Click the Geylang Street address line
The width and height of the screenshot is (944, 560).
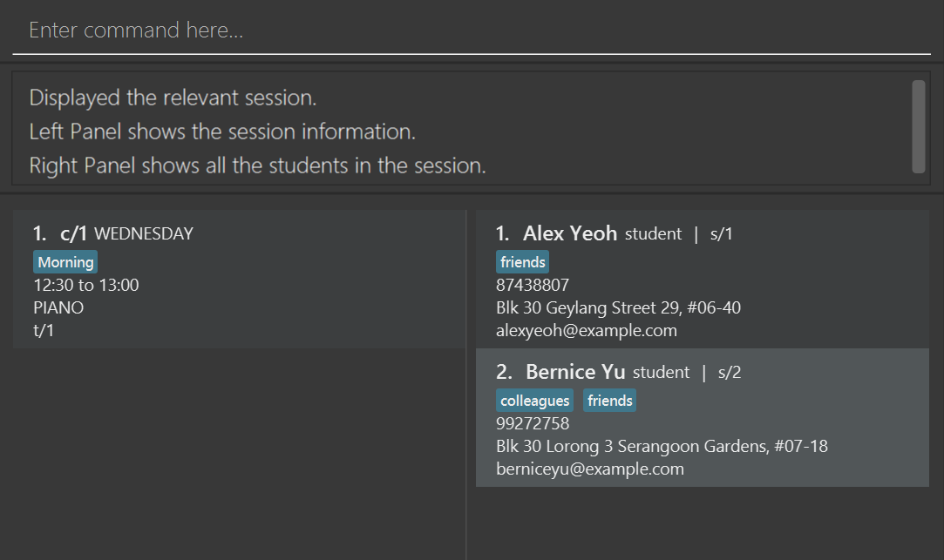click(x=619, y=307)
